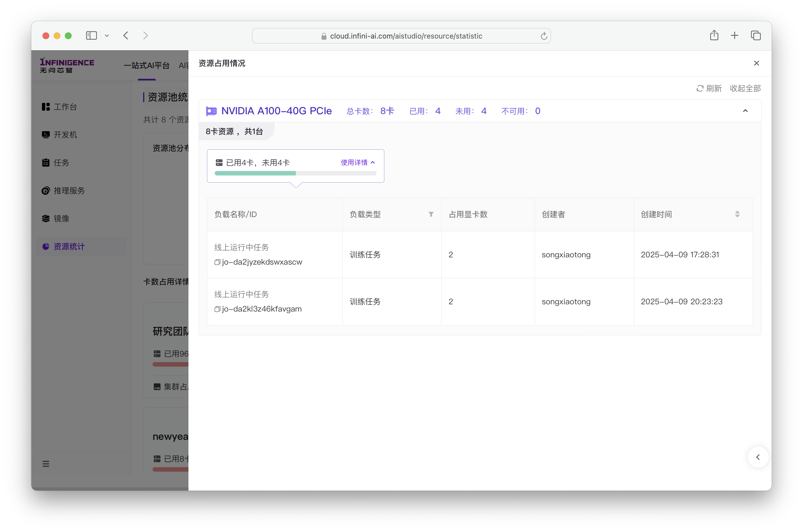Open 推理服务 in the sidebar
The height and width of the screenshot is (532, 803).
81,191
